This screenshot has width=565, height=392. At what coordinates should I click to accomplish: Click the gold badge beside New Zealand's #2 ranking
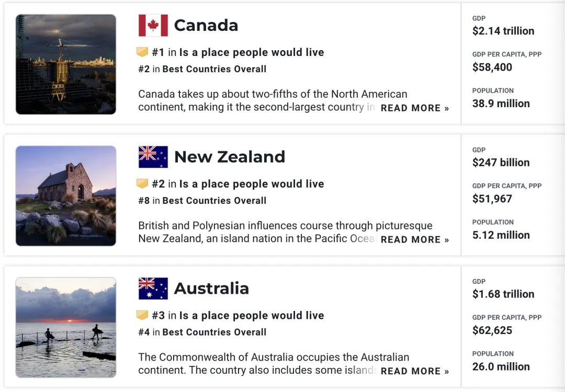click(x=142, y=183)
